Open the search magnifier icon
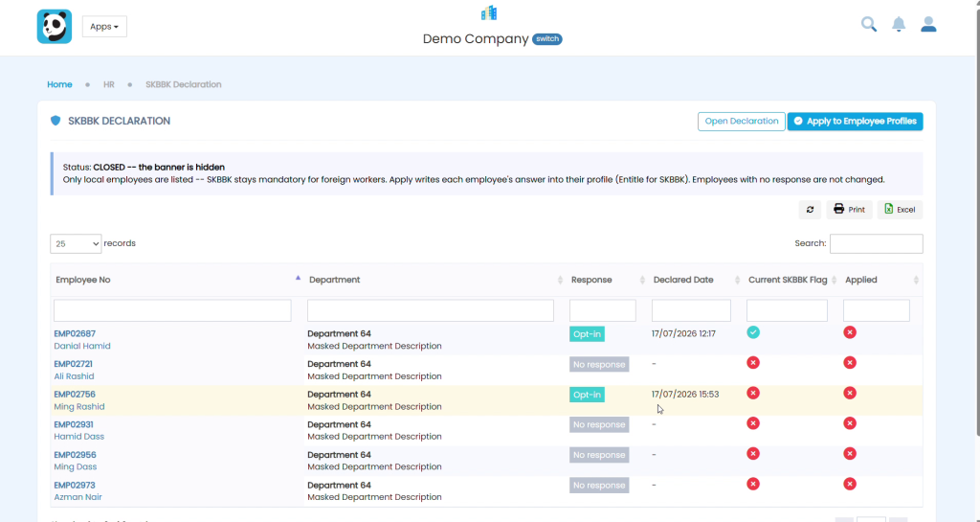This screenshot has height=522, width=980. click(x=869, y=24)
